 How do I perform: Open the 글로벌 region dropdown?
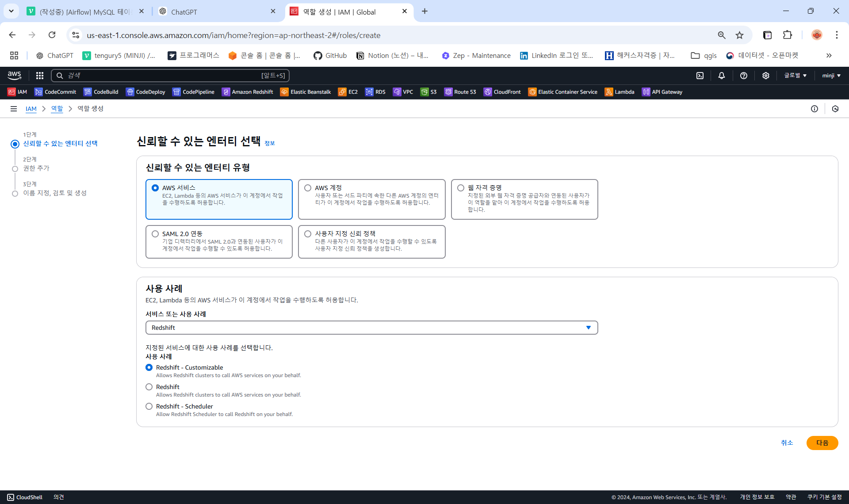pyautogui.click(x=795, y=76)
